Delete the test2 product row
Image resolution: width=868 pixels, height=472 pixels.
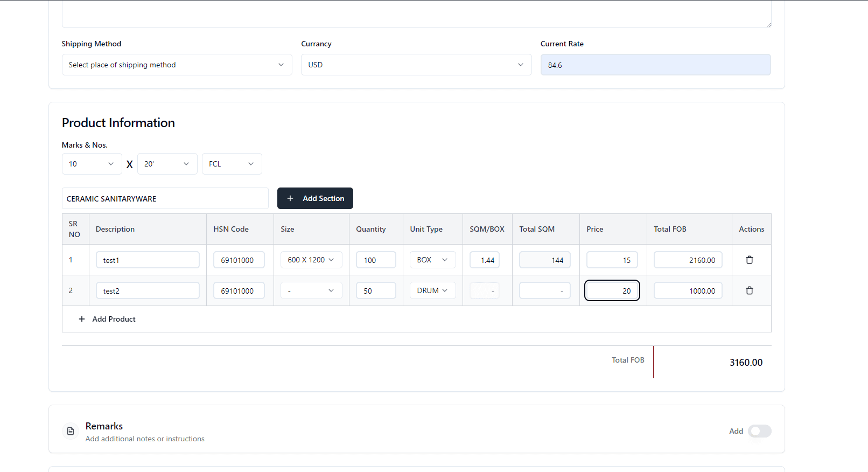coord(749,290)
